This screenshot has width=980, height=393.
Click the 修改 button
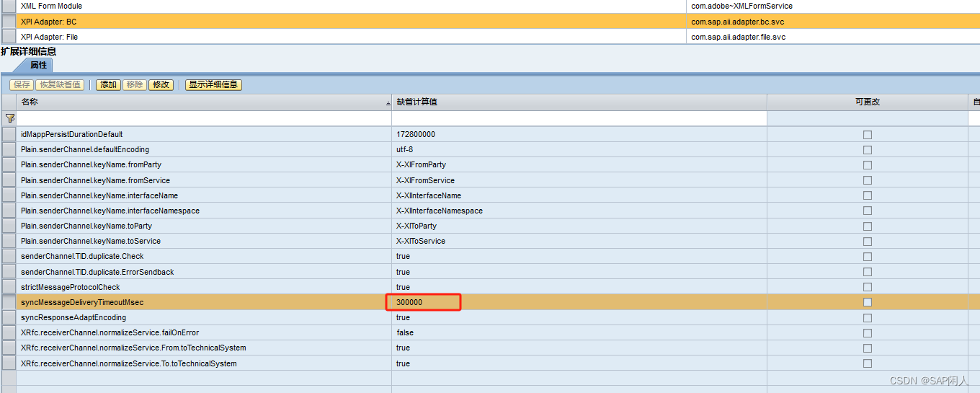[x=161, y=84]
